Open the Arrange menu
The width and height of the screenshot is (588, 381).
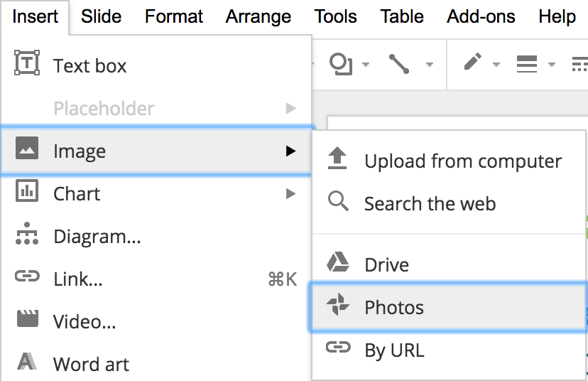258,16
